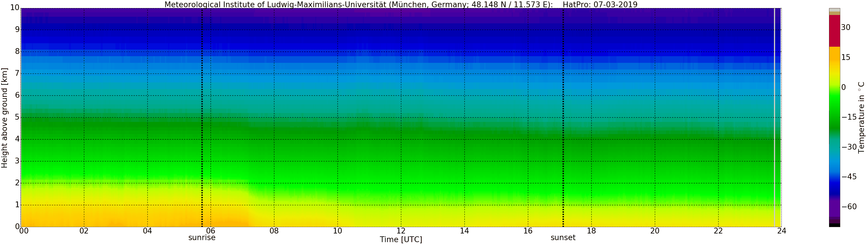Click the 18 hour tick label
Screen dimensions: 868x245
click(591, 231)
